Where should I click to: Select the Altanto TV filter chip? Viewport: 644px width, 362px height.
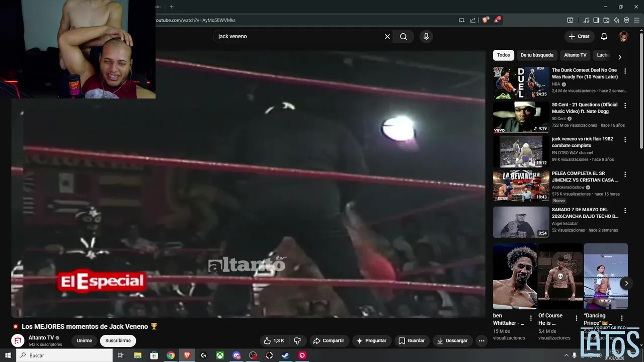pyautogui.click(x=575, y=55)
